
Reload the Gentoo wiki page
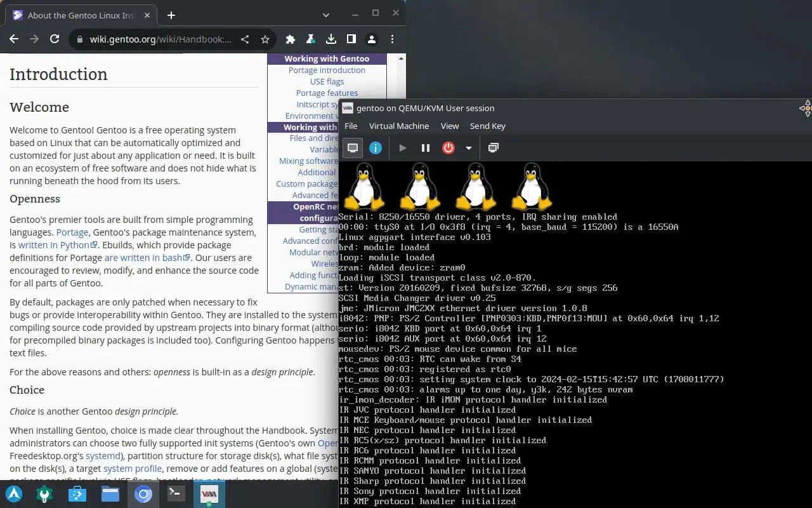point(55,39)
